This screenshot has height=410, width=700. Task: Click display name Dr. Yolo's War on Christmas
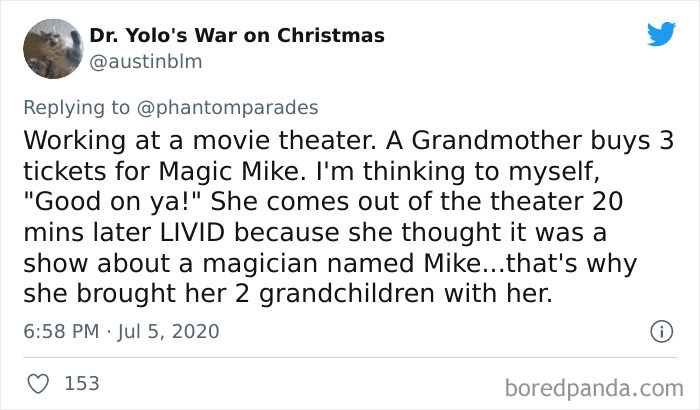click(x=236, y=36)
